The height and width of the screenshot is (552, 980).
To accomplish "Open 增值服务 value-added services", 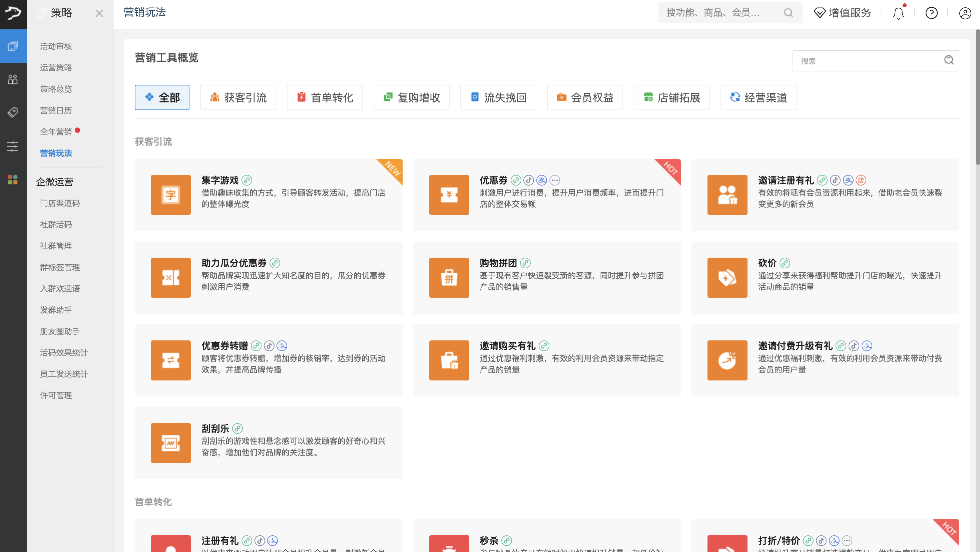I will (x=842, y=13).
